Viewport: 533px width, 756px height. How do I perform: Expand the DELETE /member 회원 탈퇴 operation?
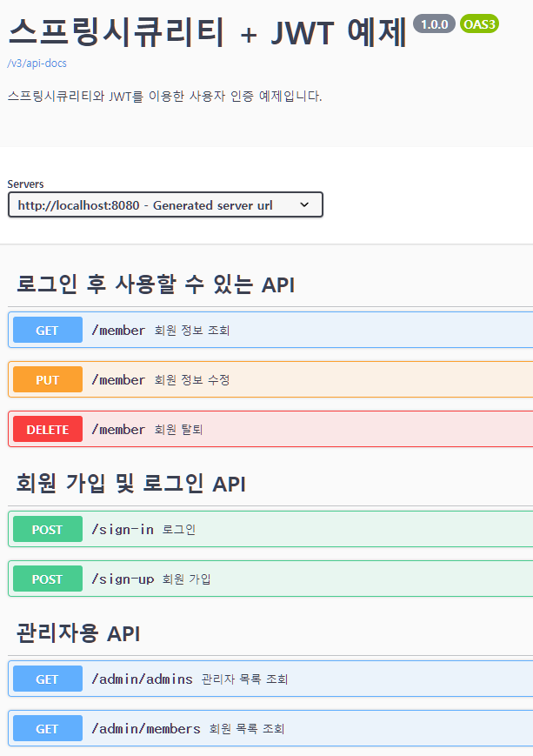pyautogui.click(x=270, y=429)
